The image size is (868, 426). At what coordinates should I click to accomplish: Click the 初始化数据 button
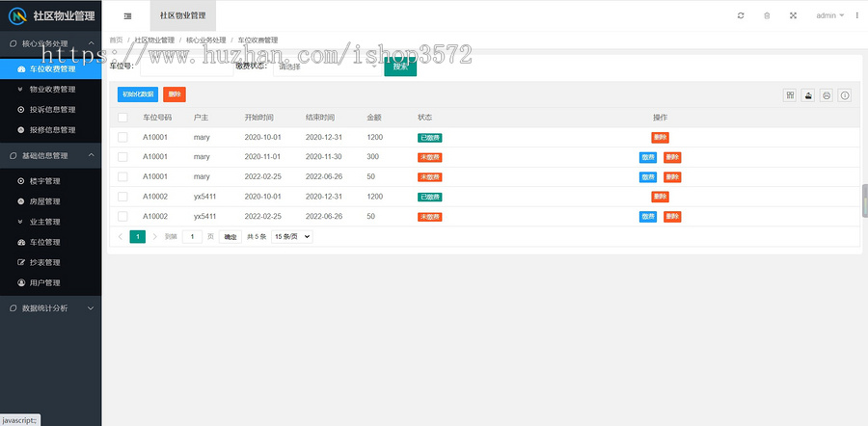138,94
